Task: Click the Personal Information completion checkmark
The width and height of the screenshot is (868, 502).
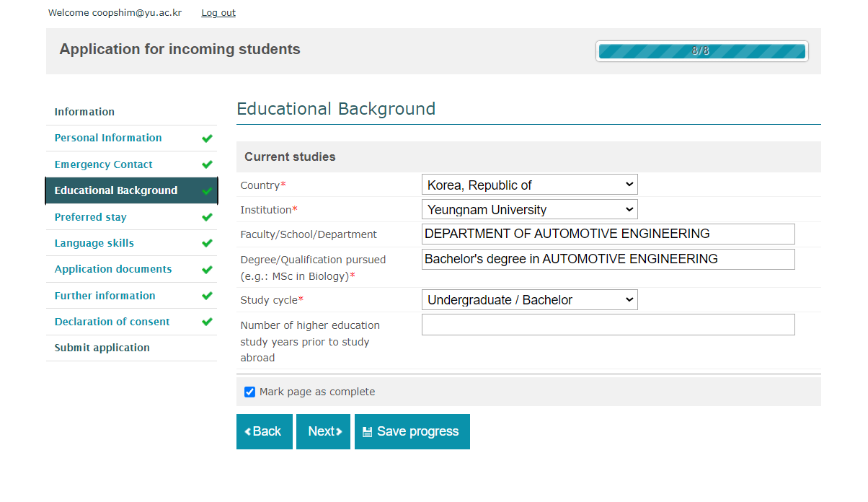Action: pyautogui.click(x=208, y=138)
